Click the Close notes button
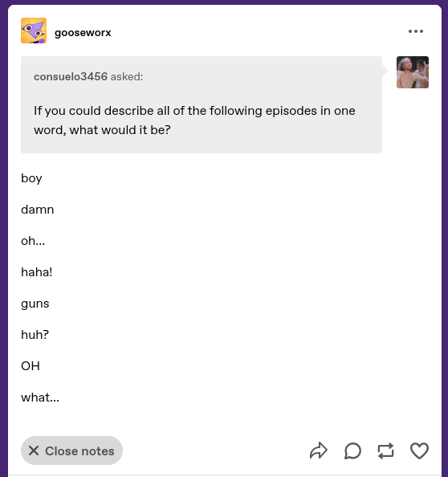 (71, 450)
